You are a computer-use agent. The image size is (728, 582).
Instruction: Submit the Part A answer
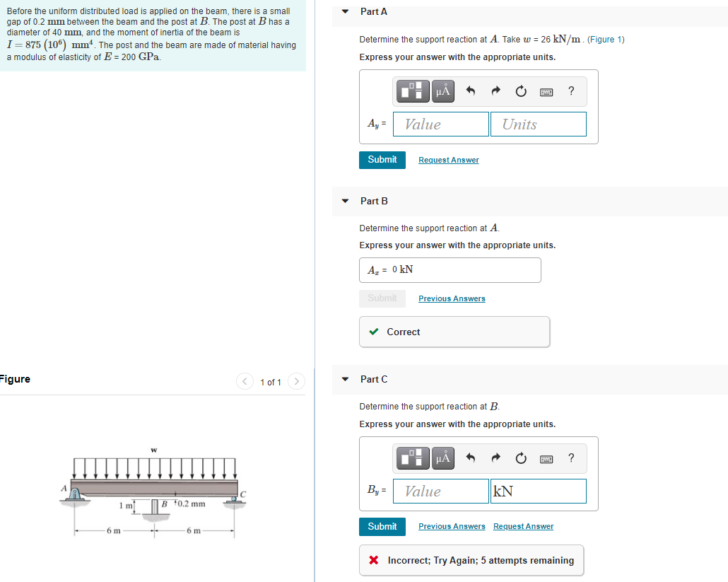382,160
